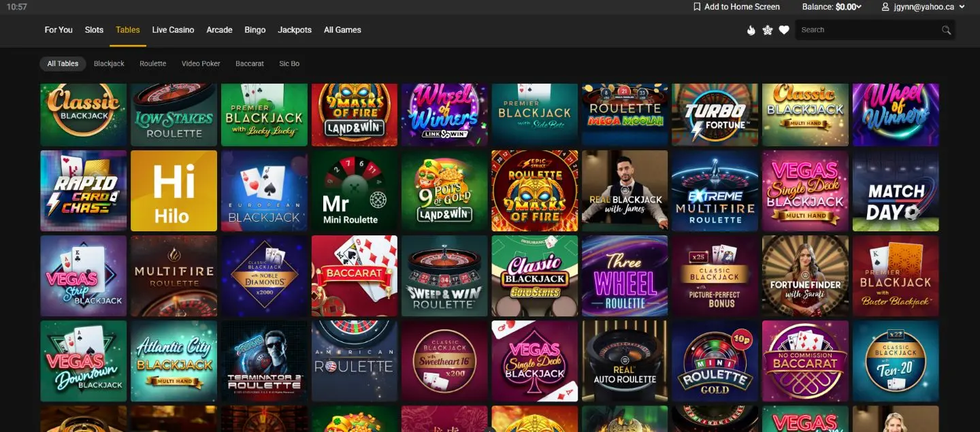This screenshot has width=980, height=432.
Task: Switch to the Live Casino tab
Action: [x=173, y=30]
